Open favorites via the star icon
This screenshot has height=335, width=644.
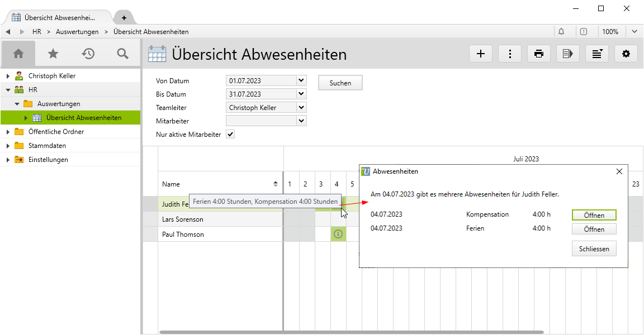(x=53, y=54)
